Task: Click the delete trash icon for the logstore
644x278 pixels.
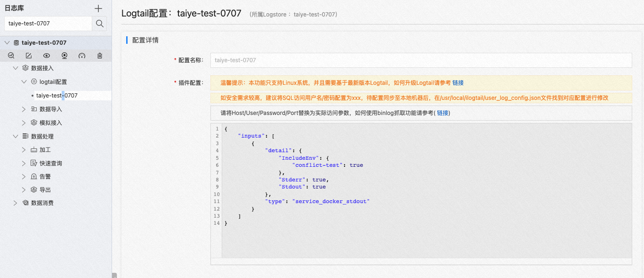Action: 100,55
